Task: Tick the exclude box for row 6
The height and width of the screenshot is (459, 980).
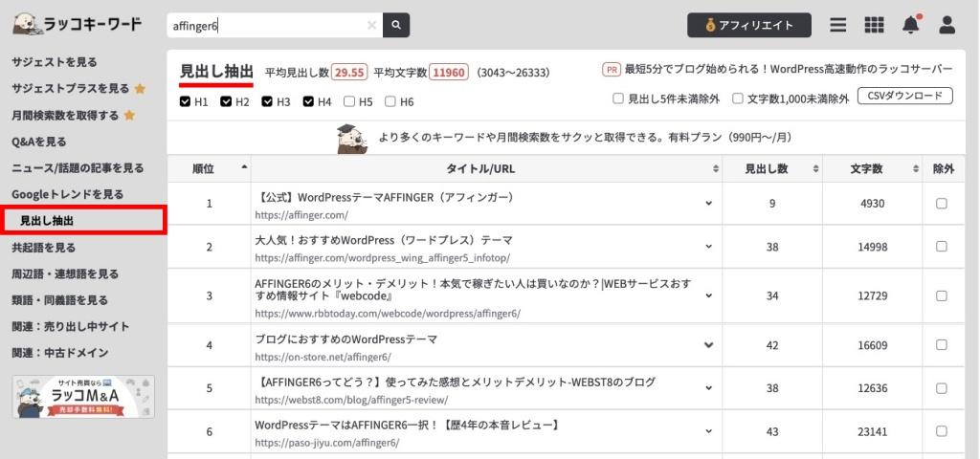Action: [942, 431]
